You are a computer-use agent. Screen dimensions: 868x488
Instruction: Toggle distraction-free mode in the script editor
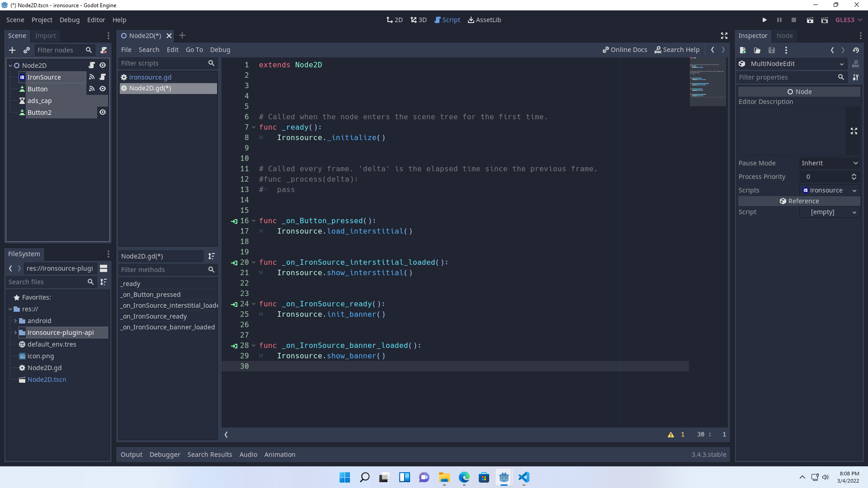[x=724, y=36]
